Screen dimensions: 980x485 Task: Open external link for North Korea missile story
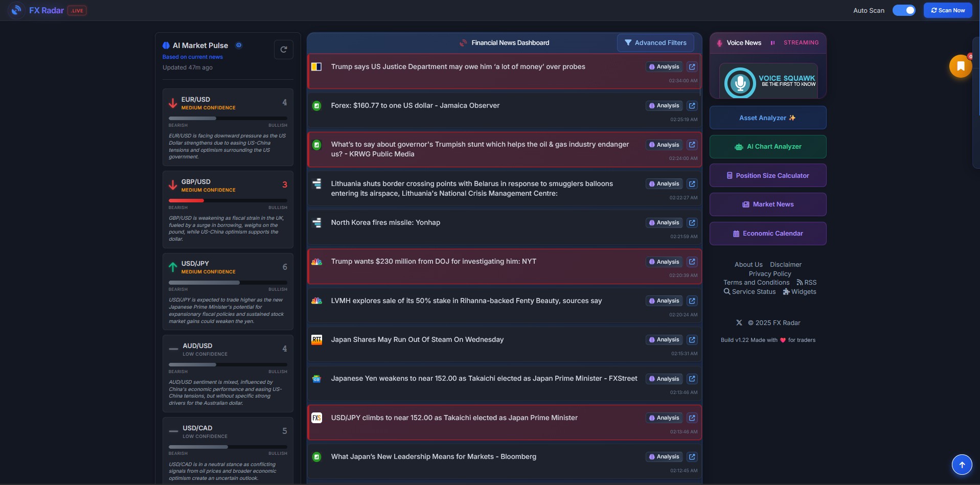[x=692, y=223]
